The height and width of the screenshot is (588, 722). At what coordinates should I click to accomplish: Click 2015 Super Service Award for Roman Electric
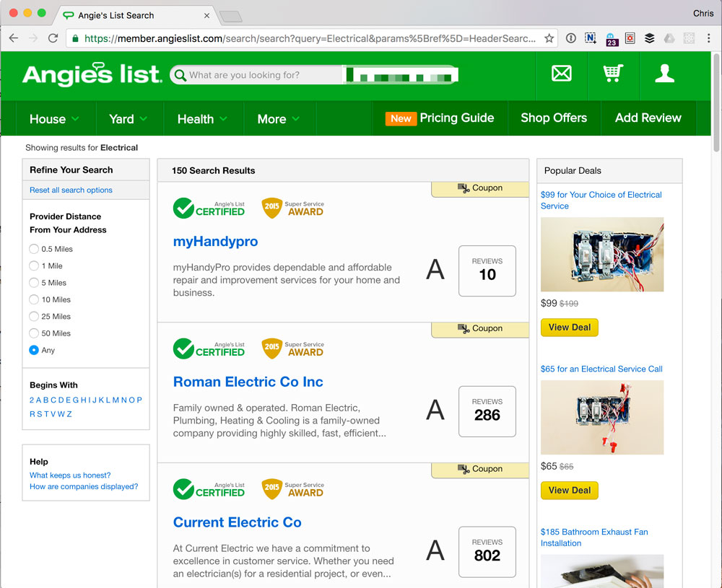tap(293, 348)
